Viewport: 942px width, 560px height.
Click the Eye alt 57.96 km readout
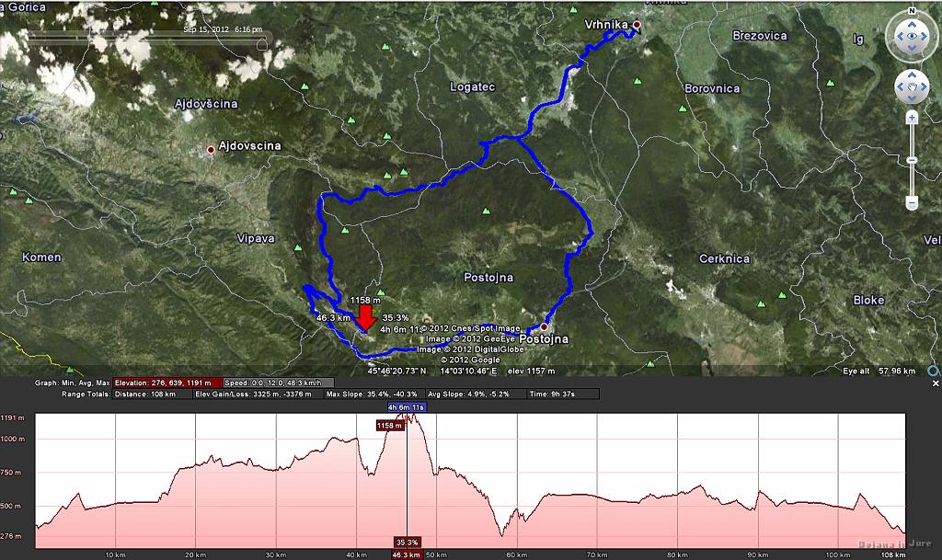pos(879,371)
